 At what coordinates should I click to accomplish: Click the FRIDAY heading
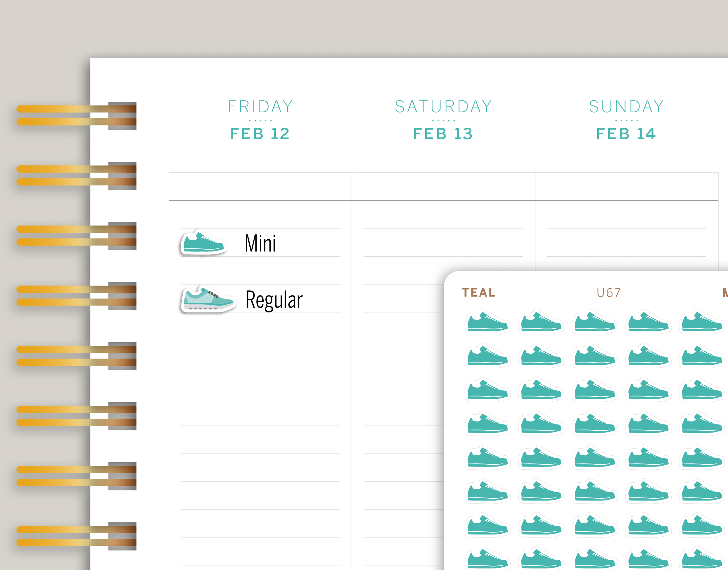click(x=260, y=107)
